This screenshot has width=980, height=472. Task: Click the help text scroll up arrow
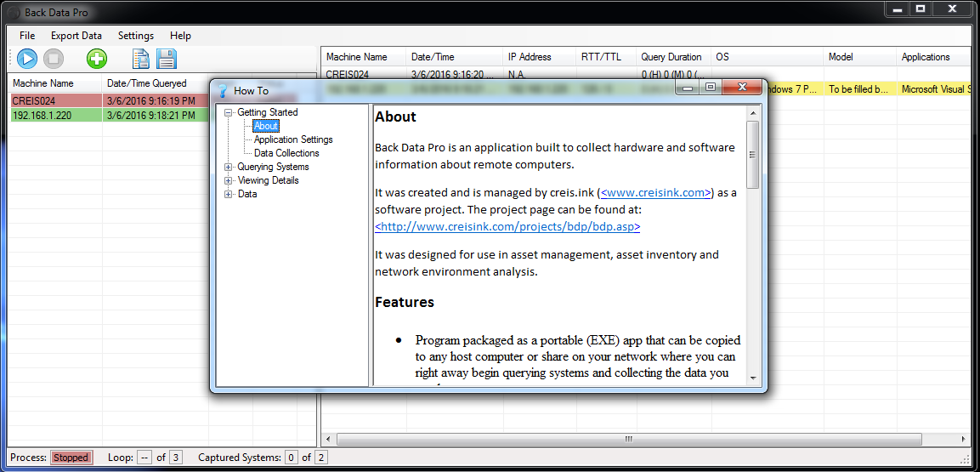(752, 112)
